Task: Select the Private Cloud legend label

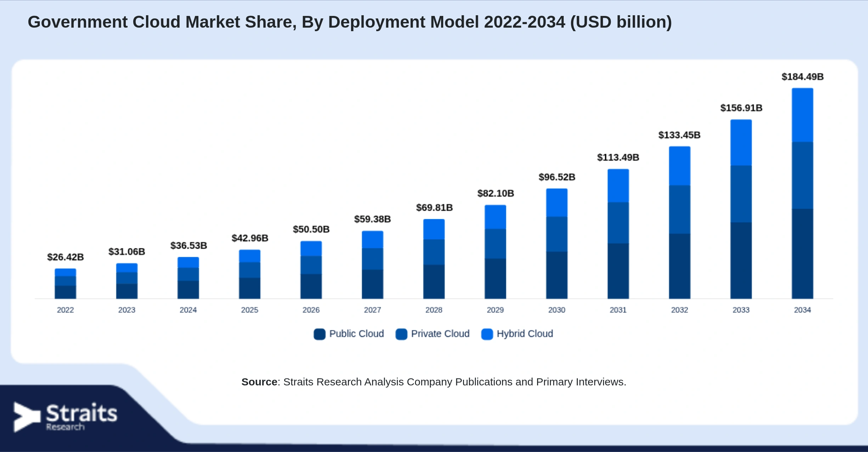Action: click(440, 334)
